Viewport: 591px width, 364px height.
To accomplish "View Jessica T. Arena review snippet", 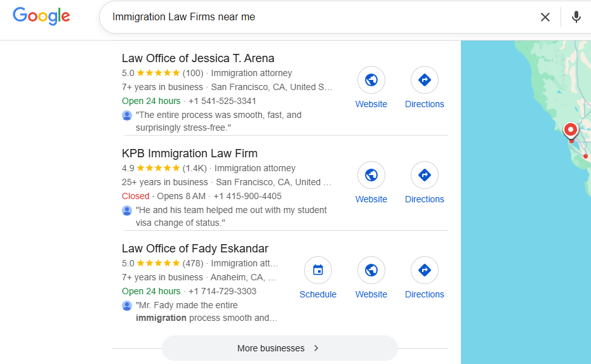I will 219,121.
